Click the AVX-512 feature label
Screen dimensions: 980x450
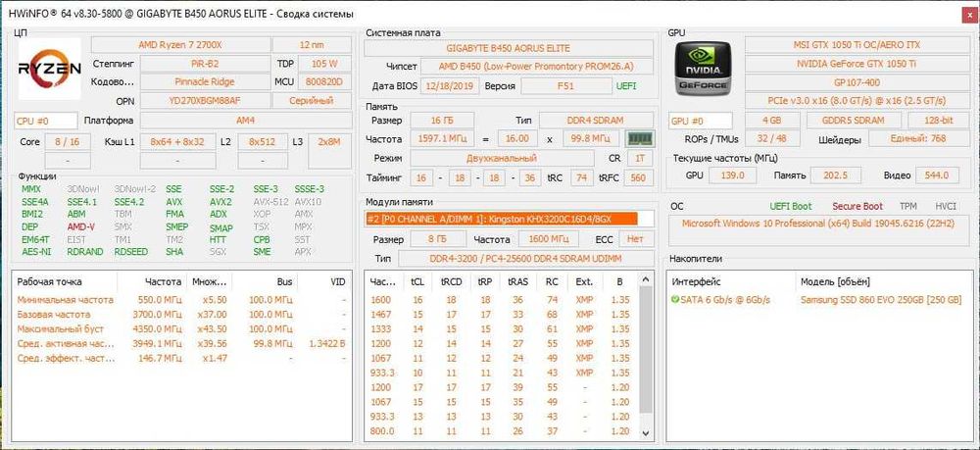coord(270,202)
